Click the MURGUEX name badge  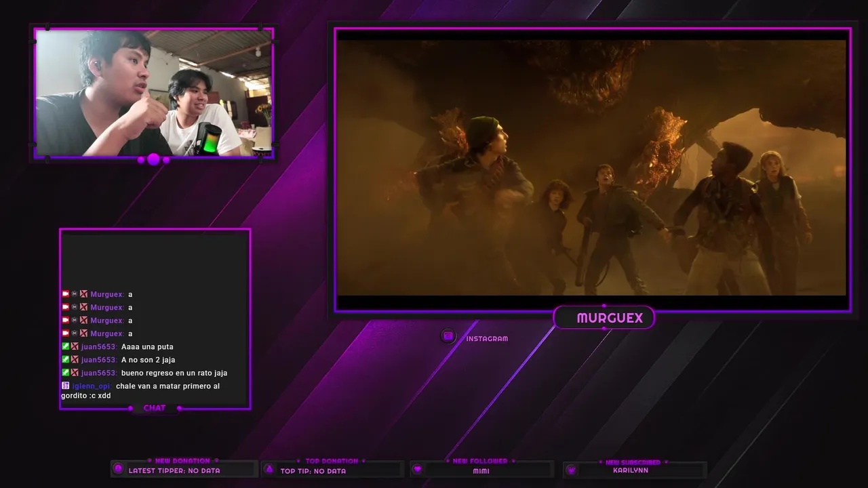(604, 318)
